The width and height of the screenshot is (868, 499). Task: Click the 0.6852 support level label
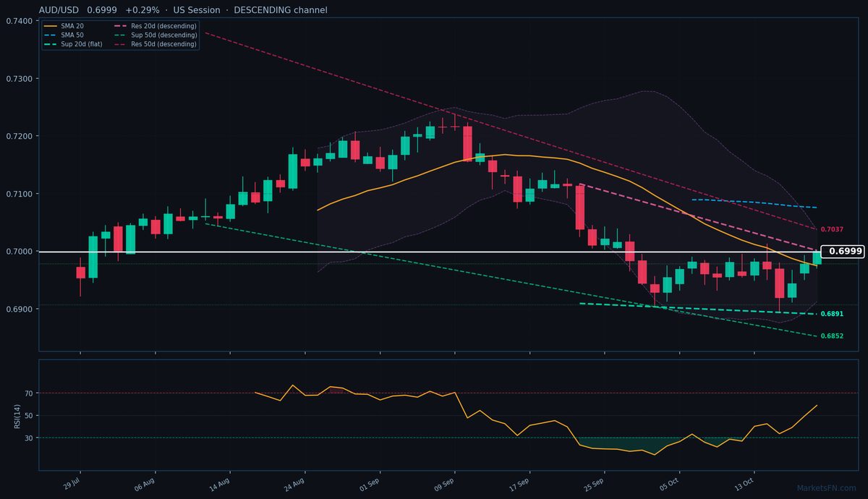[832, 336]
